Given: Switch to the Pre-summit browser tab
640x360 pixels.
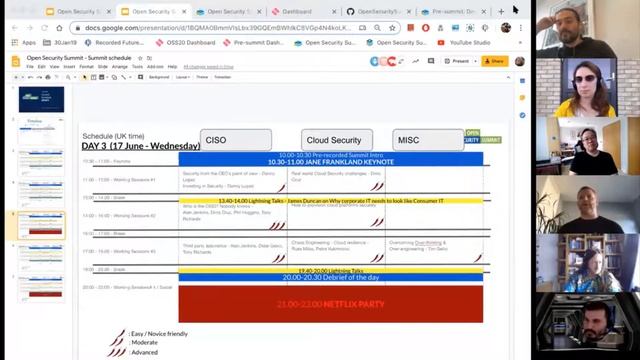Looking at the screenshot, I should pos(454,11).
